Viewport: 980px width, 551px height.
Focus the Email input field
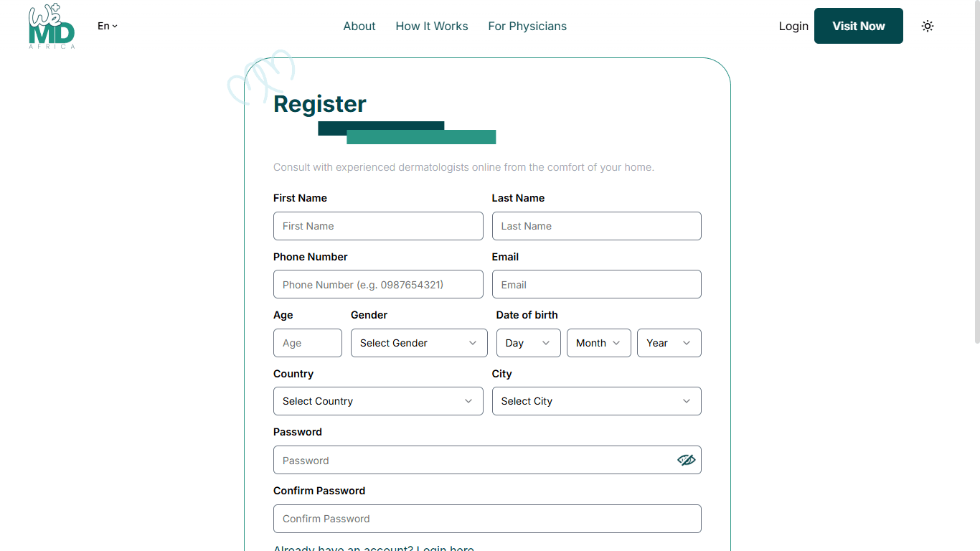click(596, 285)
